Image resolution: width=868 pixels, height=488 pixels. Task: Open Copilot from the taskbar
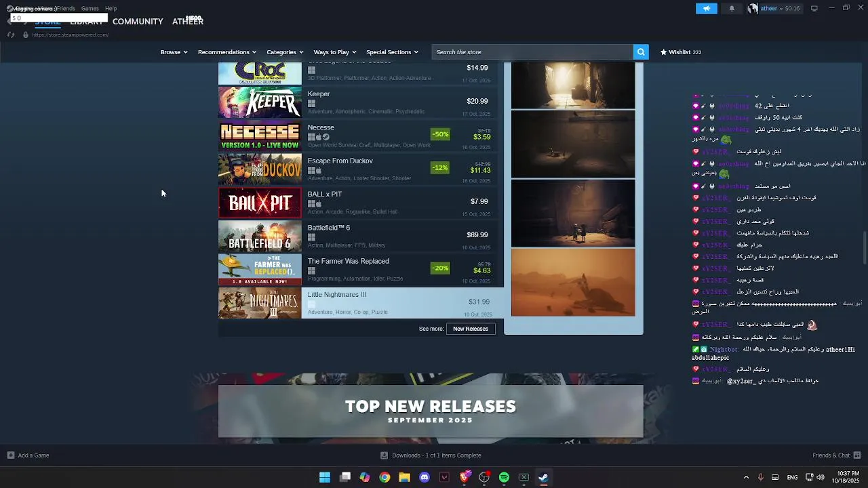(x=365, y=477)
